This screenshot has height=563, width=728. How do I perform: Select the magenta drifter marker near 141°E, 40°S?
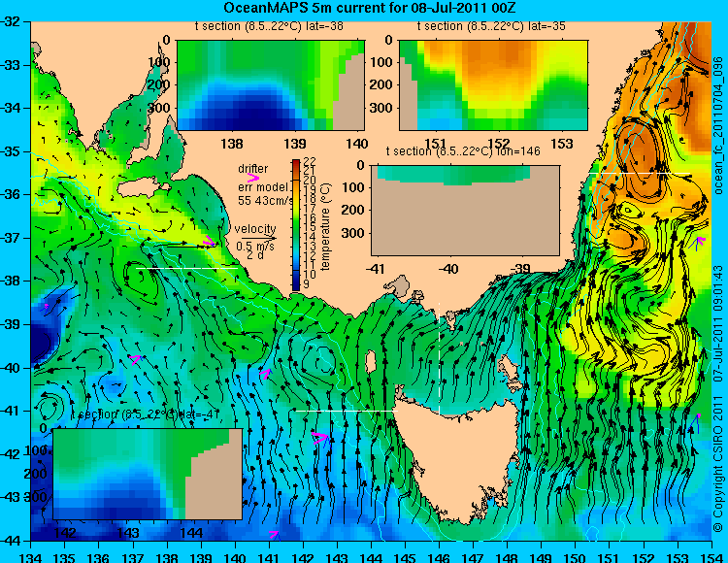click(x=265, y=374)
